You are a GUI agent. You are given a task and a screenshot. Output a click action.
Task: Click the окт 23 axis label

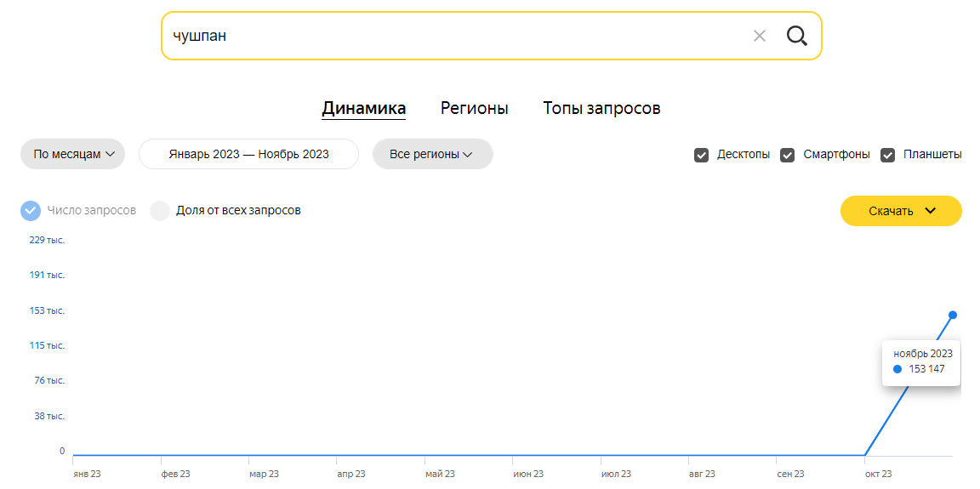tap(878, 474)
